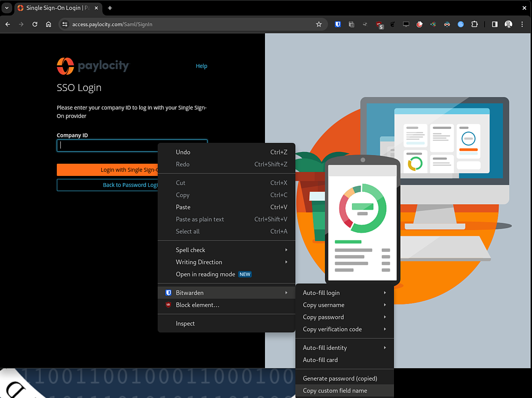Choose Paste from the context menu
This screenshot has height=398, width=532.
(x=183, y=207)
